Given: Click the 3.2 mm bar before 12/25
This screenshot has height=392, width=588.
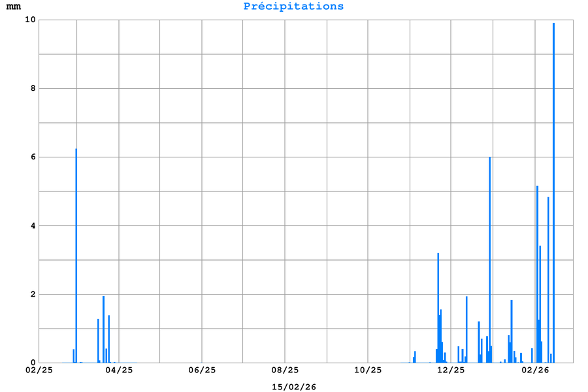Looking at the screenshot, I should (438, 307).
